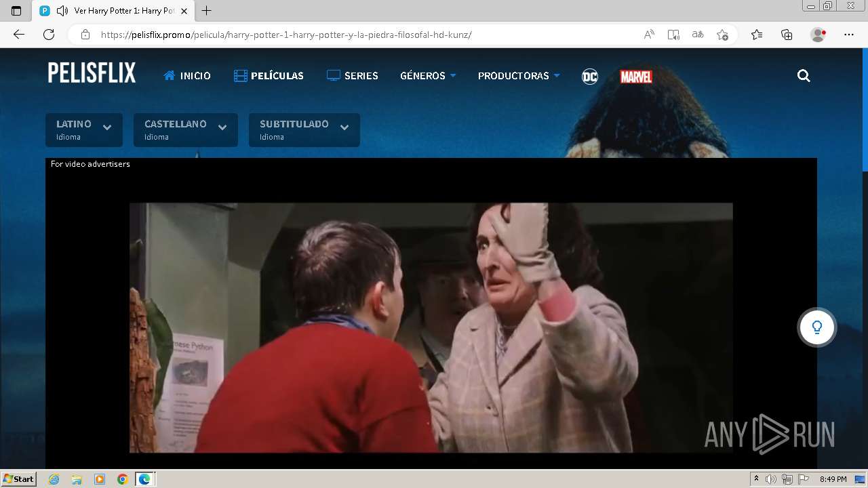Open the volume tray icon
868x488 pixels.
pos(771,479)
